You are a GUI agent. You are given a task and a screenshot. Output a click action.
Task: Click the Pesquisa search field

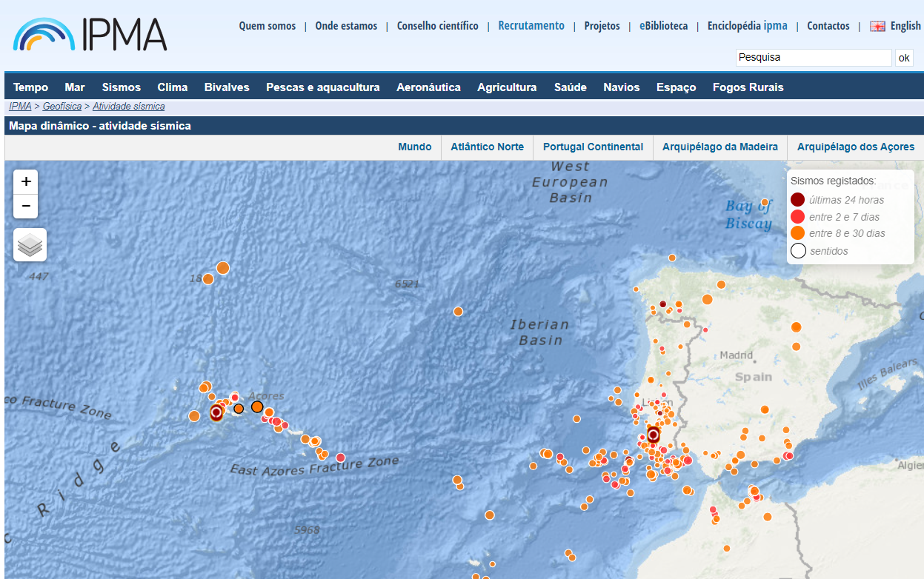(813, 57)
